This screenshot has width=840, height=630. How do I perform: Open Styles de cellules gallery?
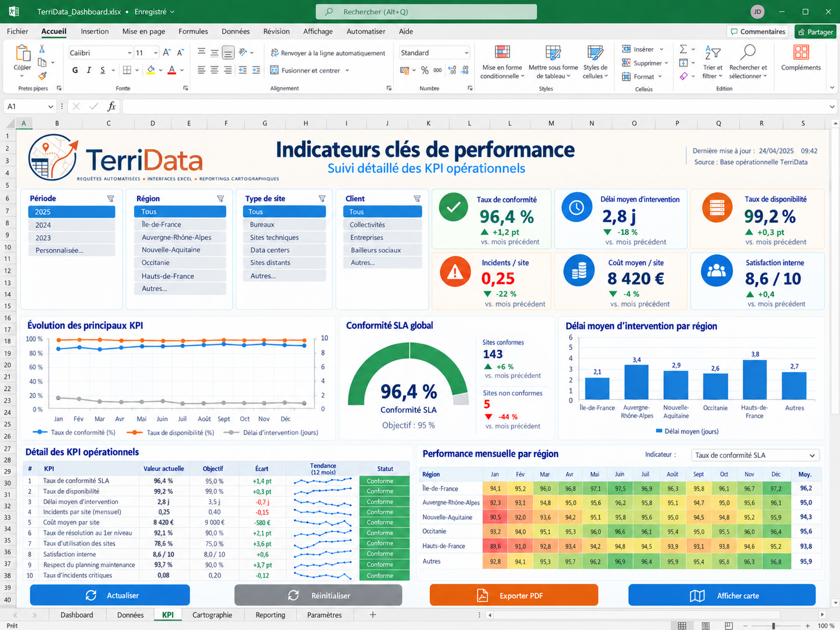pos(595,62)
